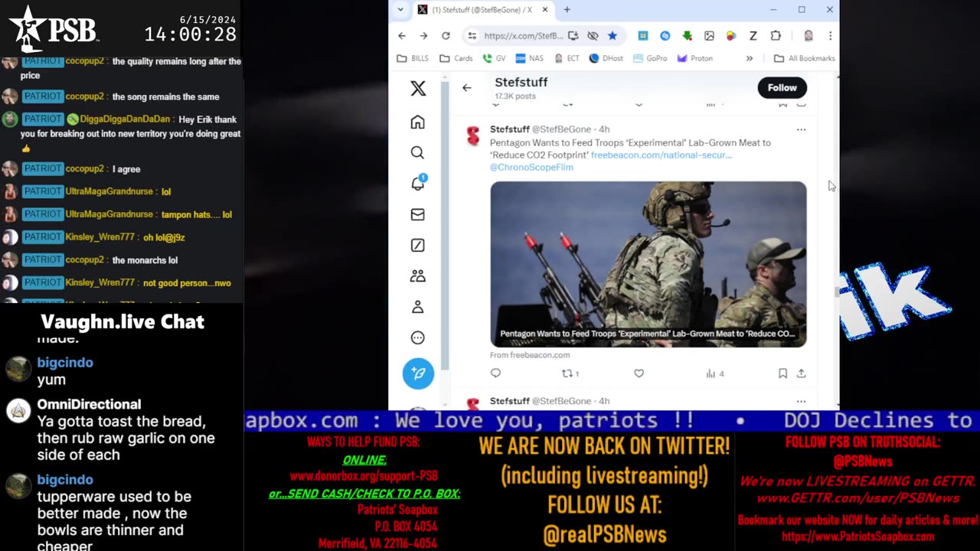This screenshot has width=980, height=551.
Task: Open X Explore search icon
Action: (x=417, y=153)
